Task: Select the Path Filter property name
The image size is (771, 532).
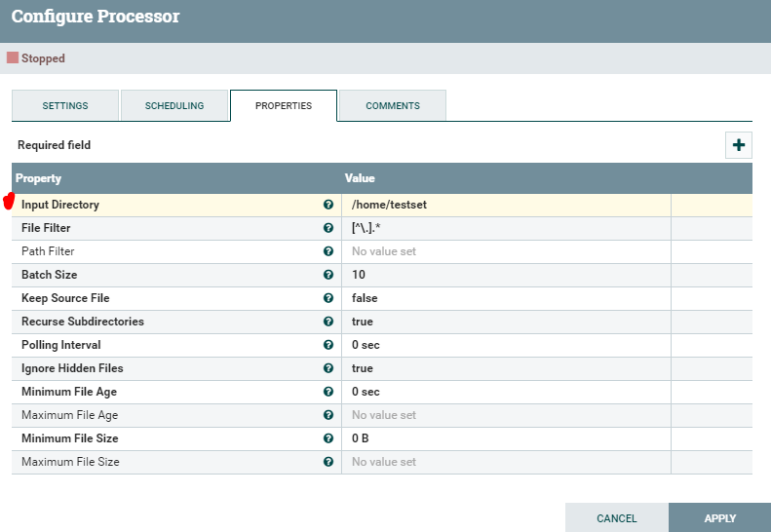Action: pyautogui.click(x=48, y=251)
